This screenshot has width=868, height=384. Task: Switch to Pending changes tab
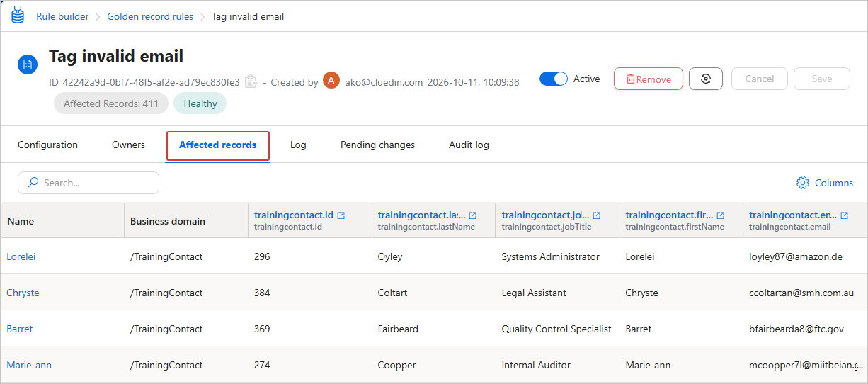click(377, 145)
